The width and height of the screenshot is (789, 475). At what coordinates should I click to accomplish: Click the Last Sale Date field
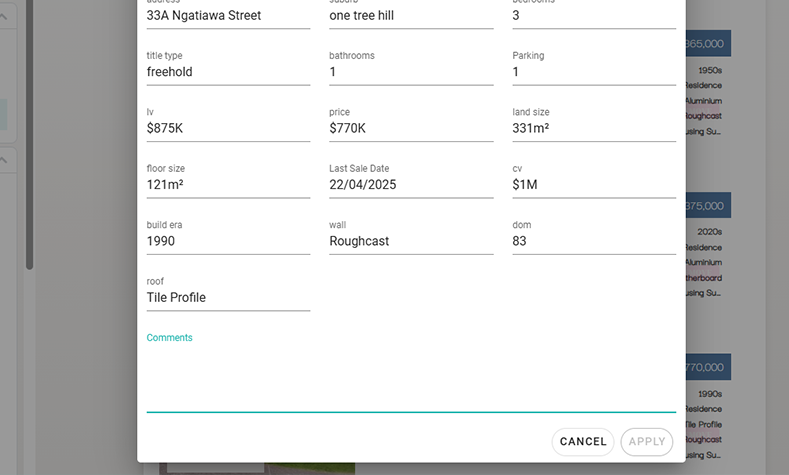tap(410, 185)
